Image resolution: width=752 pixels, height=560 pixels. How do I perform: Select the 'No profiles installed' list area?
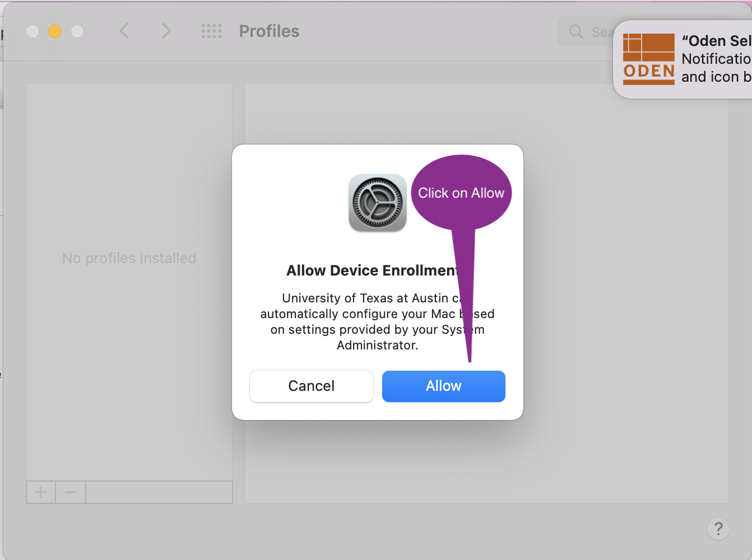coord(129,258)
